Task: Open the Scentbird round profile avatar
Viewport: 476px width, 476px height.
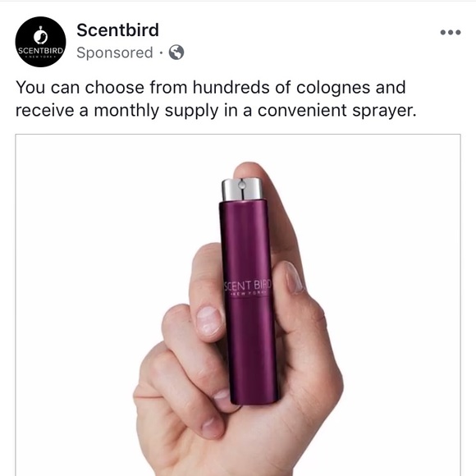Action: [x=40, y=42]
